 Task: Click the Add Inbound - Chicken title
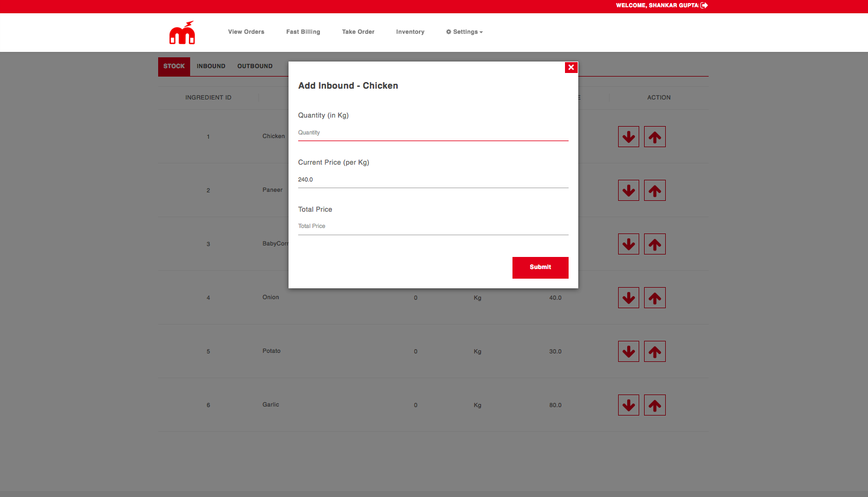pos(348,86)
